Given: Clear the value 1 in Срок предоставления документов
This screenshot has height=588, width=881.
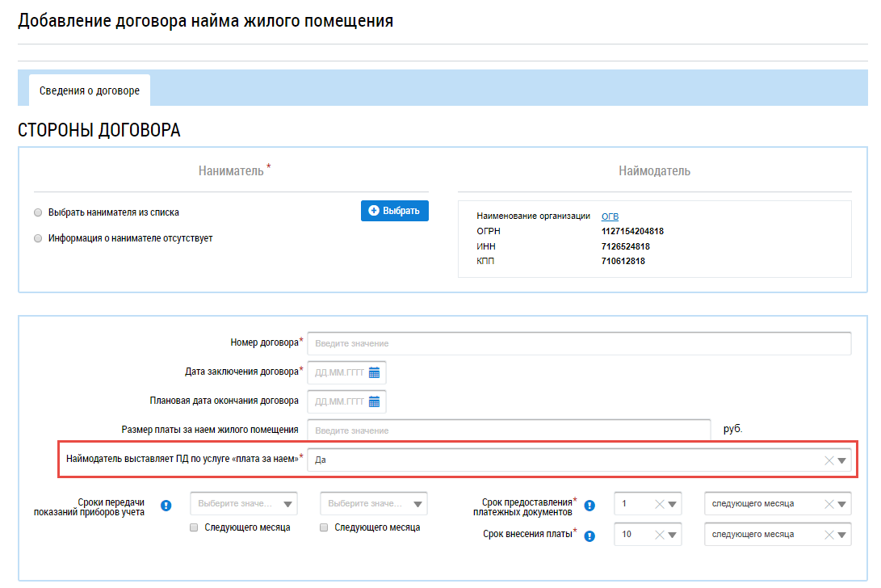Looking at the screenshot, I should point(659,504).
